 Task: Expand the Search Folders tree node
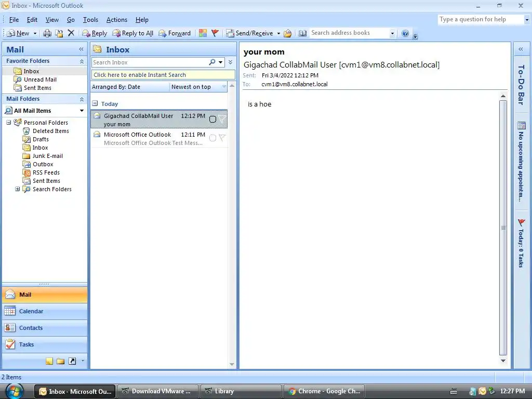(x=17, y=189)
